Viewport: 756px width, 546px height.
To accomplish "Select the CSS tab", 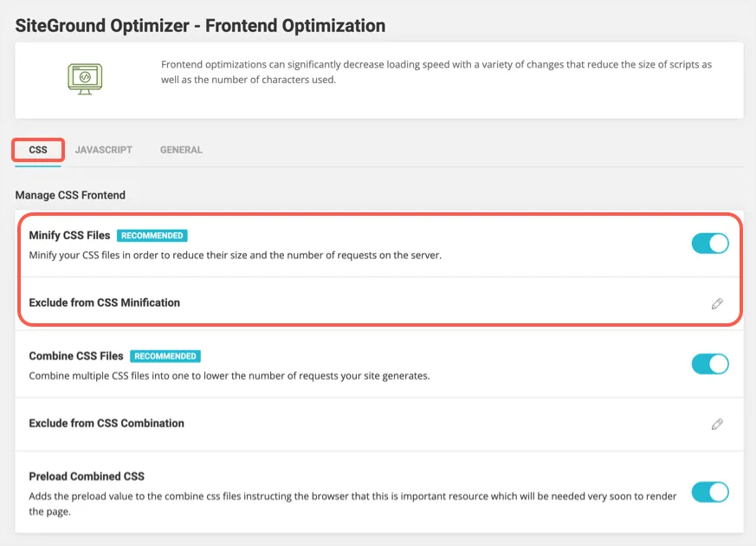I will [38, 150].
